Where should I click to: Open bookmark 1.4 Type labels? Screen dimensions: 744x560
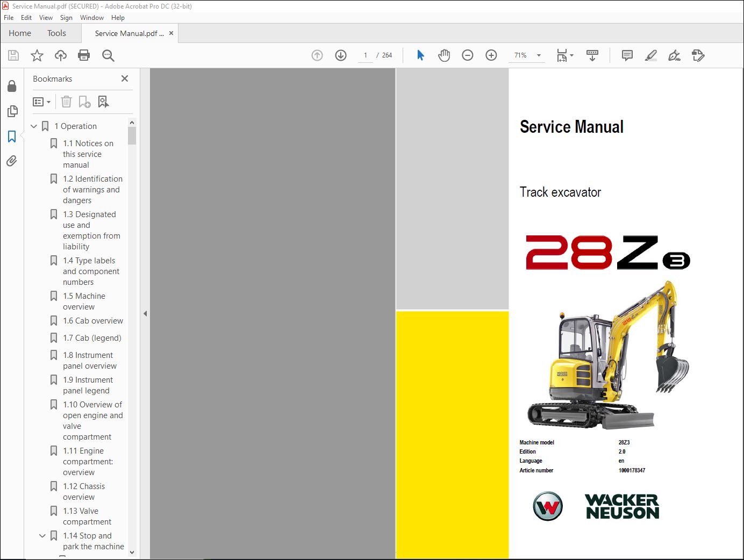91,271
